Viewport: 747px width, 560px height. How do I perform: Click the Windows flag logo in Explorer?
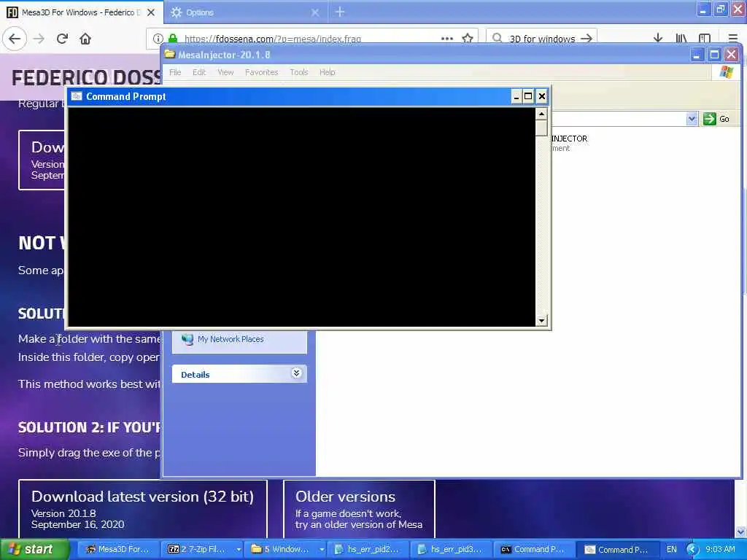[x=727, y=72]
